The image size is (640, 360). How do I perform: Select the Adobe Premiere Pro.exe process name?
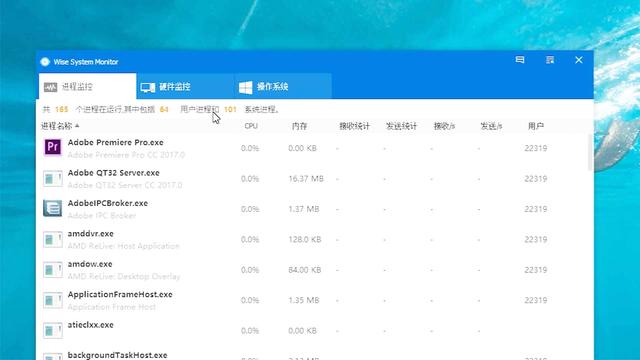tap(116, 142)
